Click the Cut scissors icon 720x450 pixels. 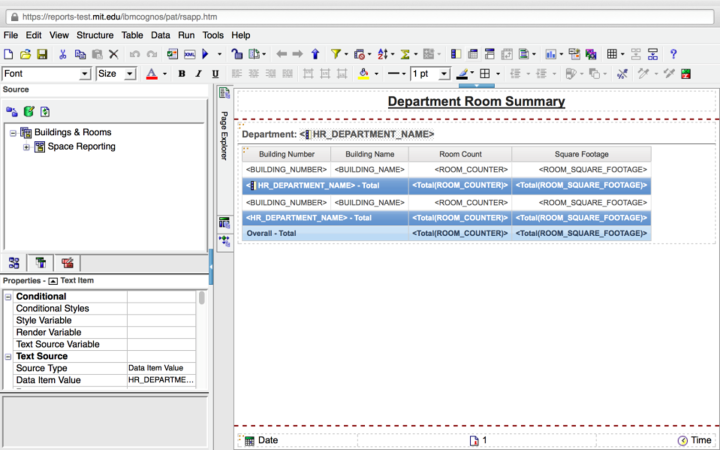click(62, 54)
